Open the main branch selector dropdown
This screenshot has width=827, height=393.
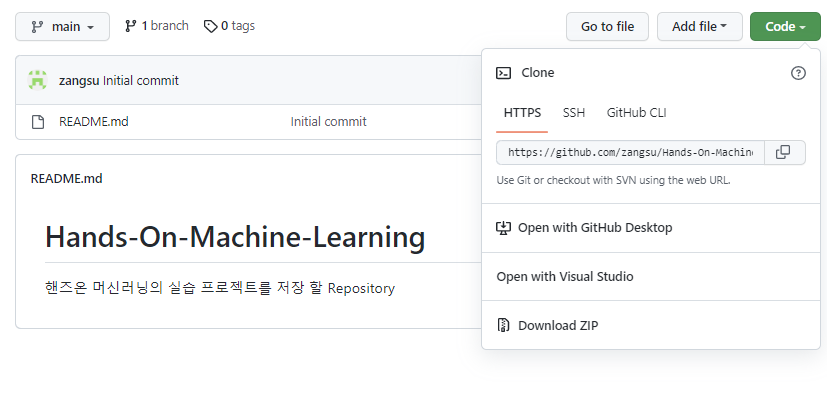62,26
